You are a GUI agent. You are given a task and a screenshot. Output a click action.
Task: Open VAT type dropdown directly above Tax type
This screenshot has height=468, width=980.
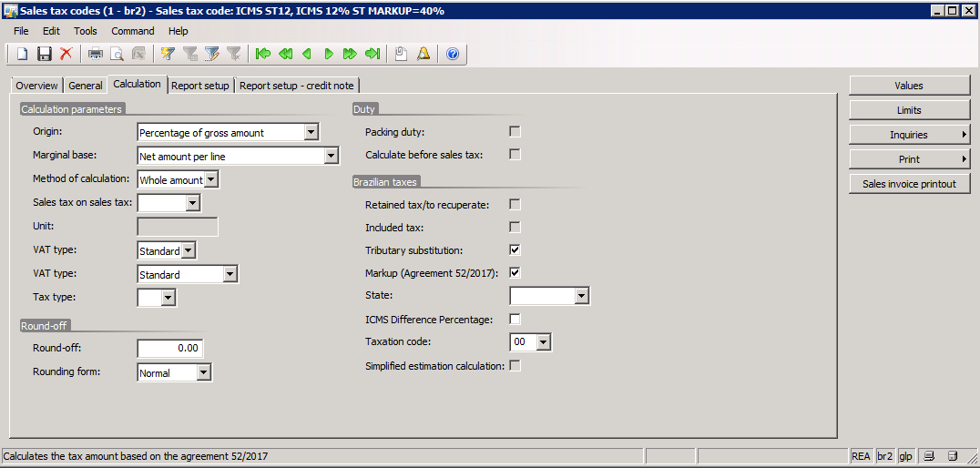(230, 274)
